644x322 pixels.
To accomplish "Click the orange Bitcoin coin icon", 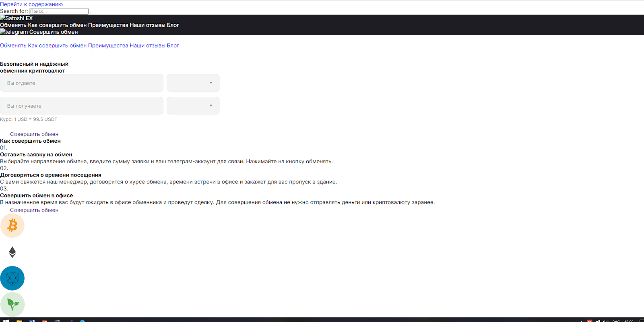I will (x=12, y=226).
